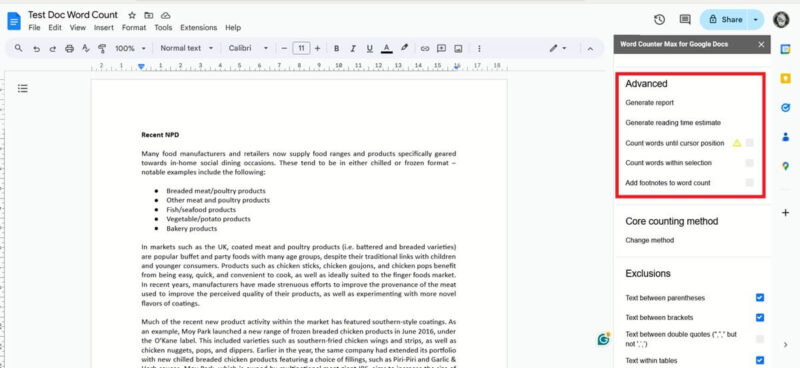Image resolution: width=800 pixels, height=368 pixels.
Task: Open more toolbar options (three dots)
Action: coord(479,48)
